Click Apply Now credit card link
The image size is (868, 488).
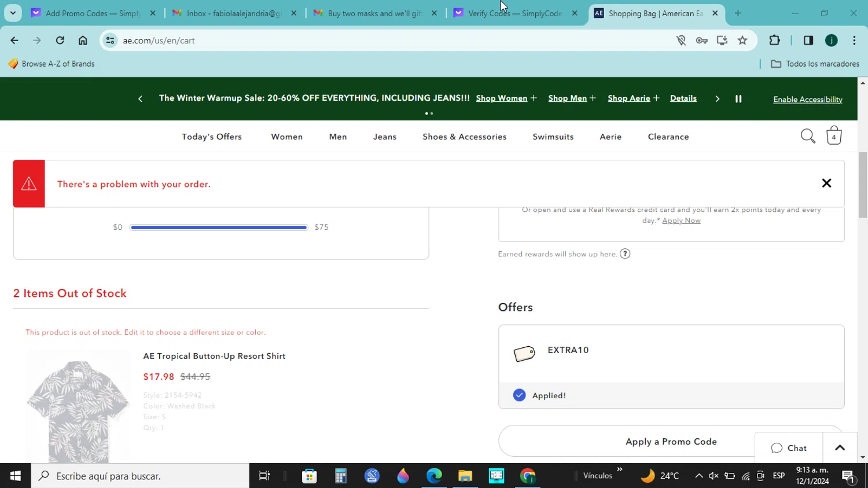681,221
